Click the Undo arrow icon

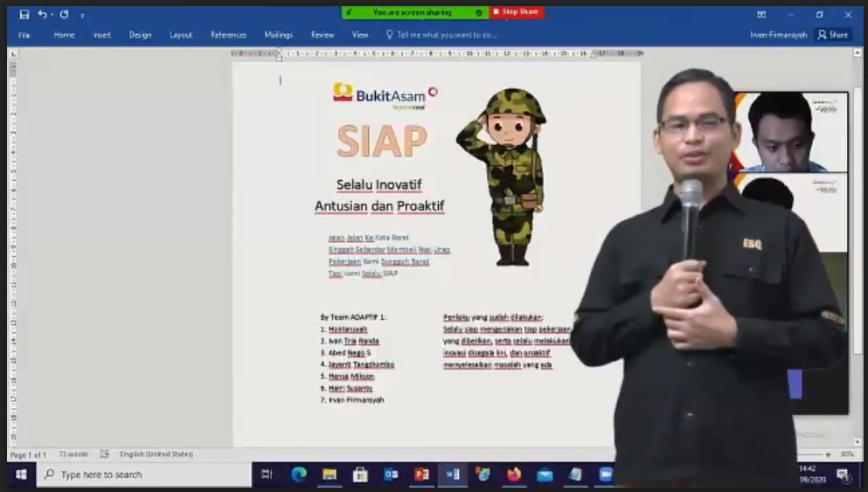(x=42, y=14)
